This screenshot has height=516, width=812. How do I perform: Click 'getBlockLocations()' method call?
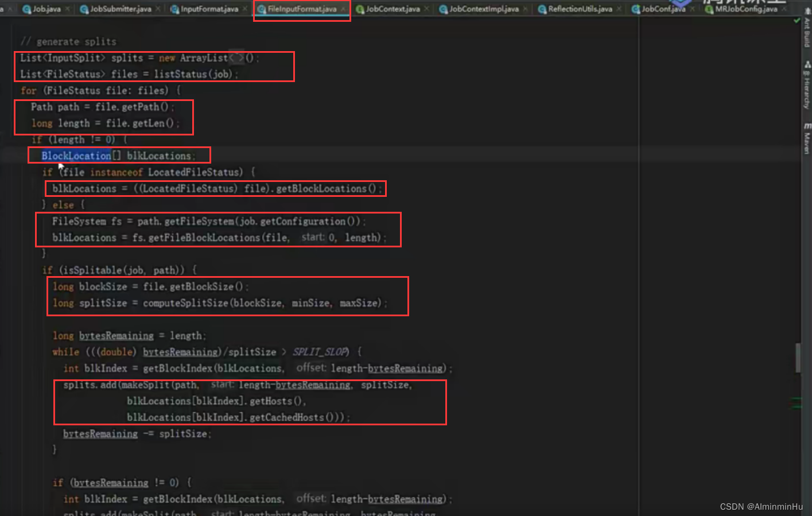point(327,188)
